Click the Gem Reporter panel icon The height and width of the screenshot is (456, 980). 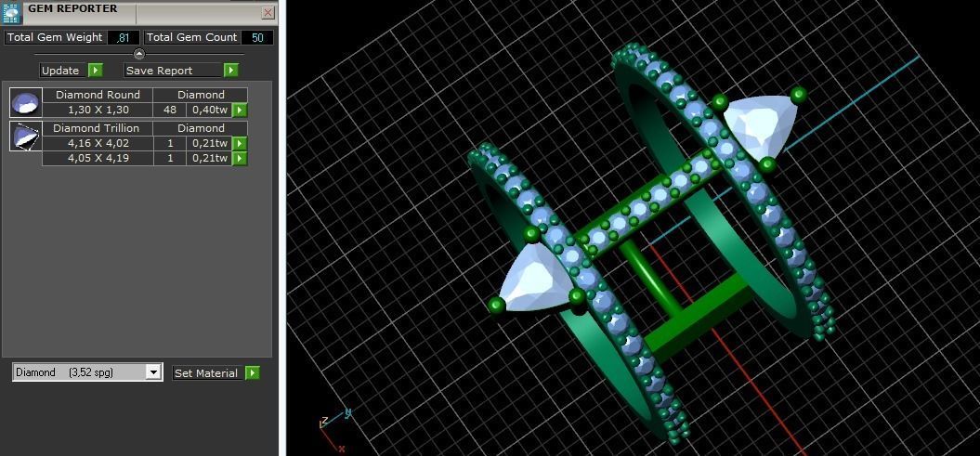[x=12, y=13]
